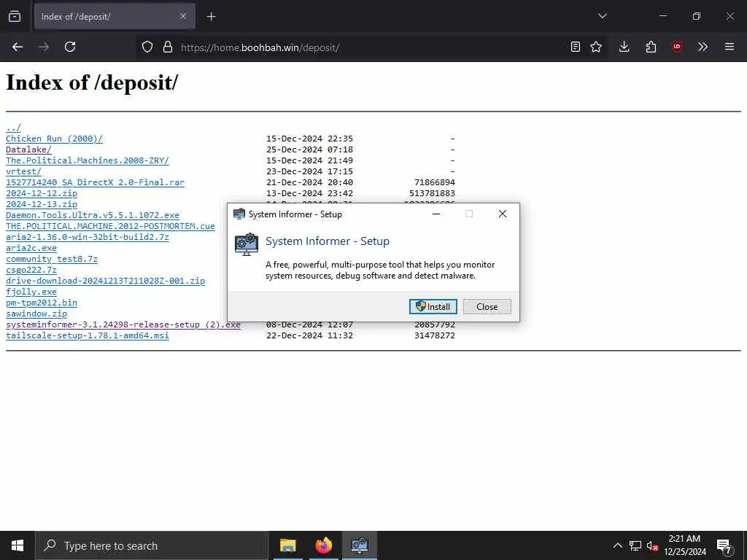747x560 pixels.
Task: Click Close button in System Informer Setup
Action: pos(487,307)
